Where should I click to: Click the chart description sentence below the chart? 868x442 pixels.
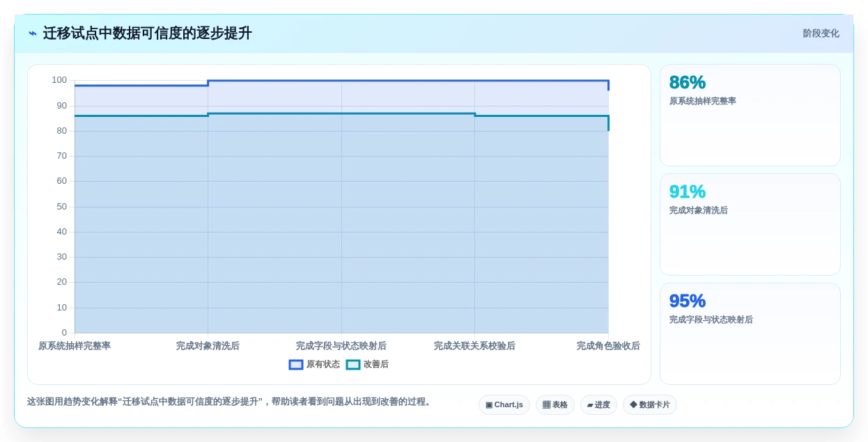tap(231, 402)
